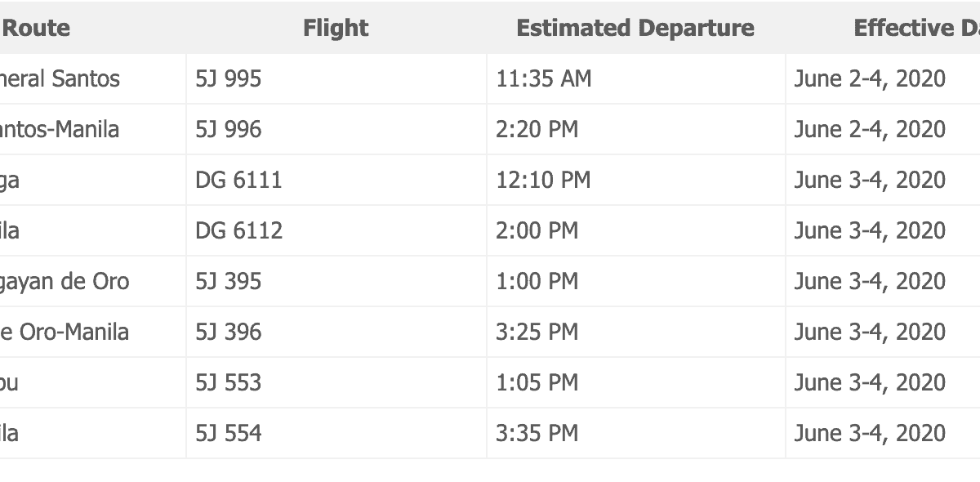
Task: Select flight number 5J 395 cell
Action: (229, 282)
